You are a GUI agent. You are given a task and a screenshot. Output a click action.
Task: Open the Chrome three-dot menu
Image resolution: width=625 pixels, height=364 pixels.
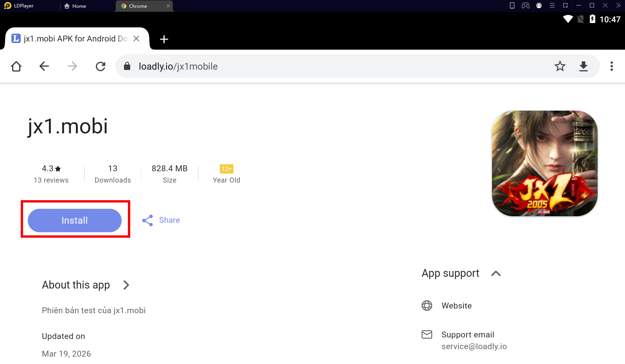coord(611,66)
